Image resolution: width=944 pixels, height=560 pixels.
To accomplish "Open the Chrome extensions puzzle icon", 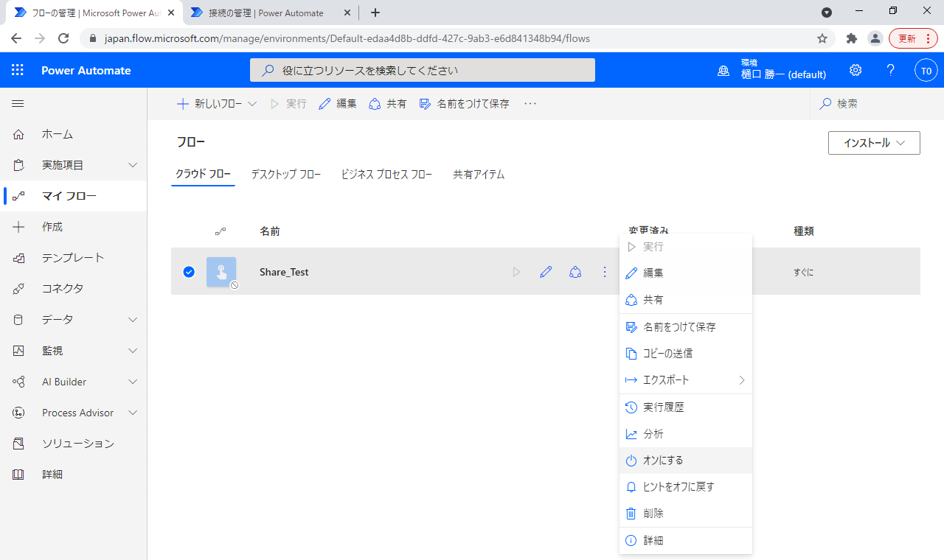I will pos(852,38).
